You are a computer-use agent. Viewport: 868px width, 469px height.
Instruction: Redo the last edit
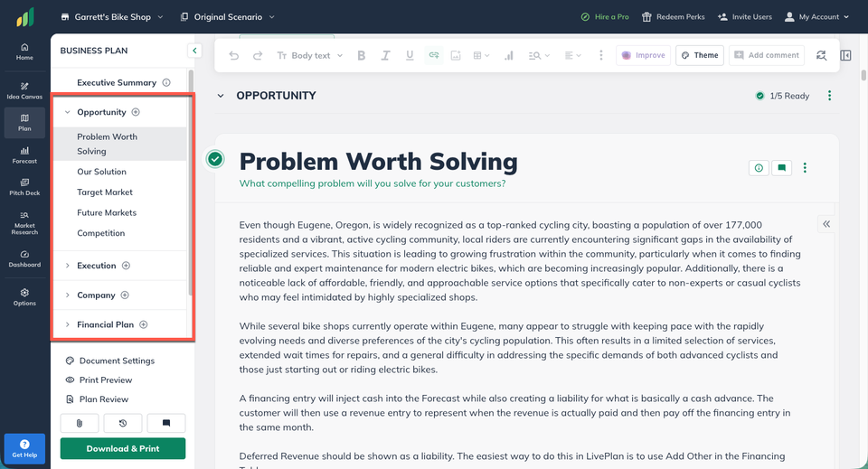(x=258, y=55)
